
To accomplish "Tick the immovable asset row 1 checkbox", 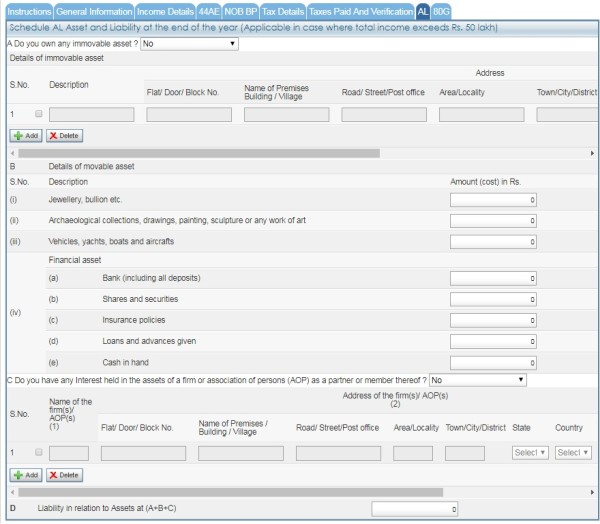I will point(36,115).
